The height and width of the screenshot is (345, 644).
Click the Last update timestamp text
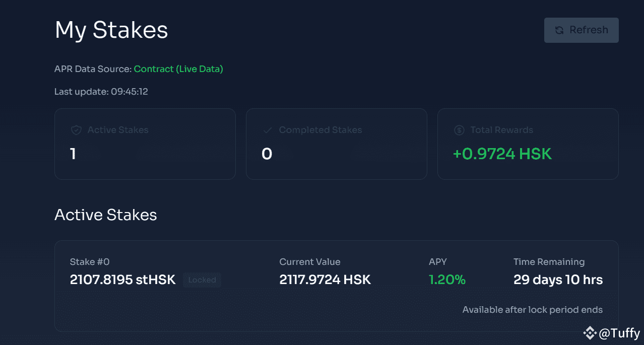pyautogui.click(x=101, y=92)
